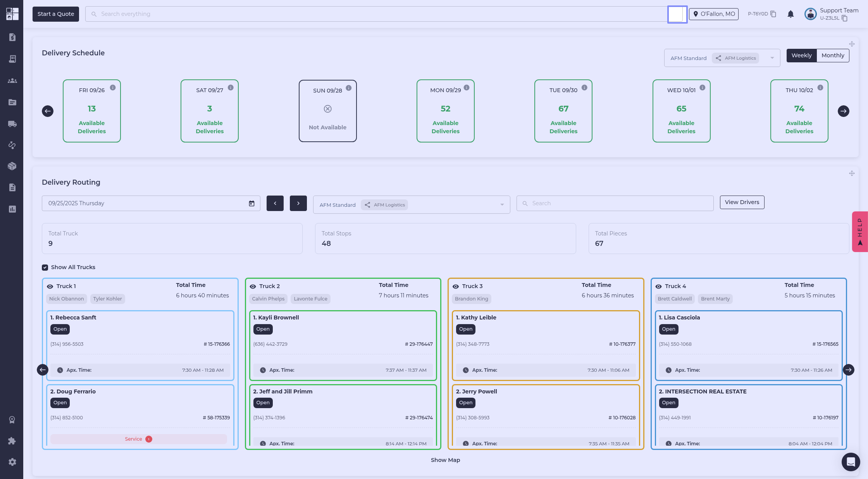Toggle Truck 1 visibility eye icon
Image resolution: width=868 pixels, height=479 pixels.
coord(50,287)
